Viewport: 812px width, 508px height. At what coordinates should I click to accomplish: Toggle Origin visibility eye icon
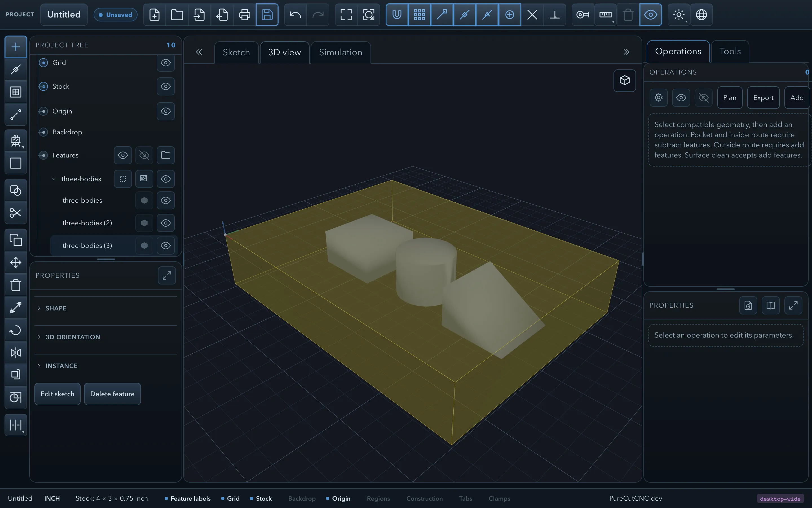tap(166, 111)
